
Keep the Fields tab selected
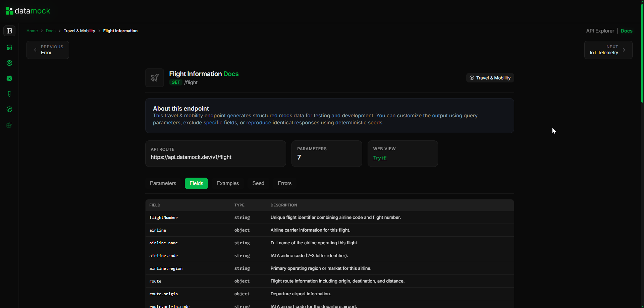pos(196,183)
